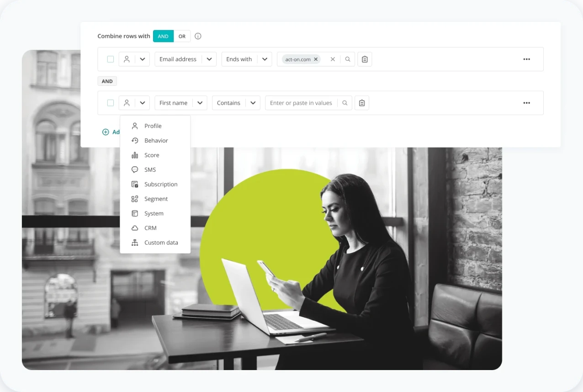The width and height of the screenshot is (583, 392).
Task: Select the AND combine button
Action: click(163, 36)
